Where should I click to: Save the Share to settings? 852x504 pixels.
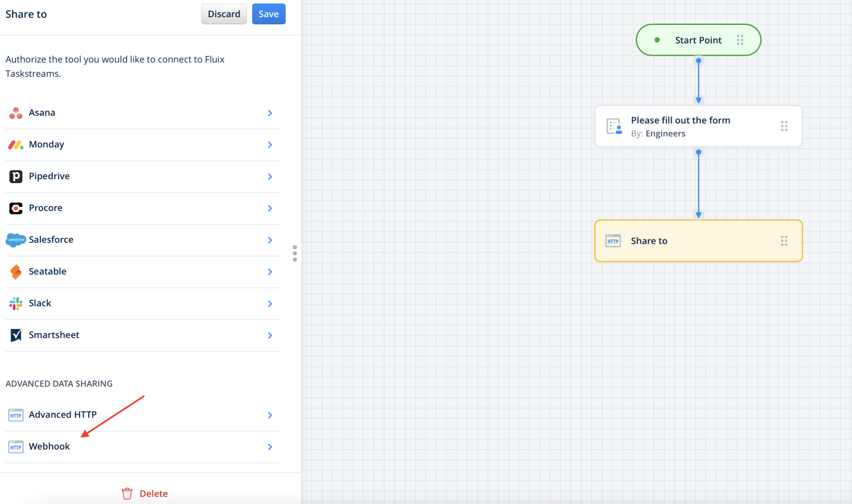(x=268, y=14)
